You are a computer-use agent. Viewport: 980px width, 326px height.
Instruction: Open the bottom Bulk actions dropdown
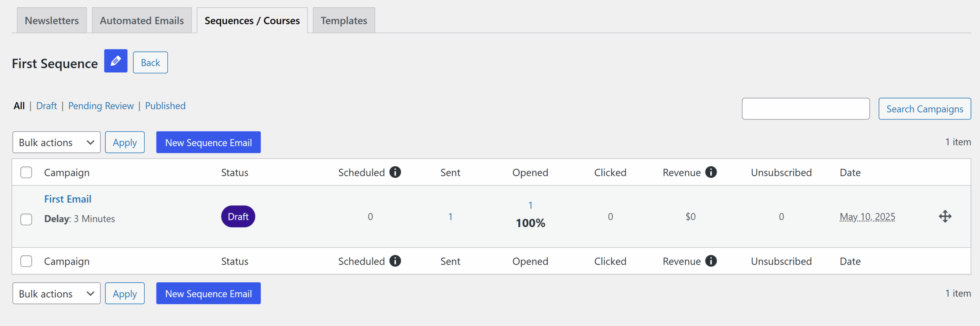56,293
